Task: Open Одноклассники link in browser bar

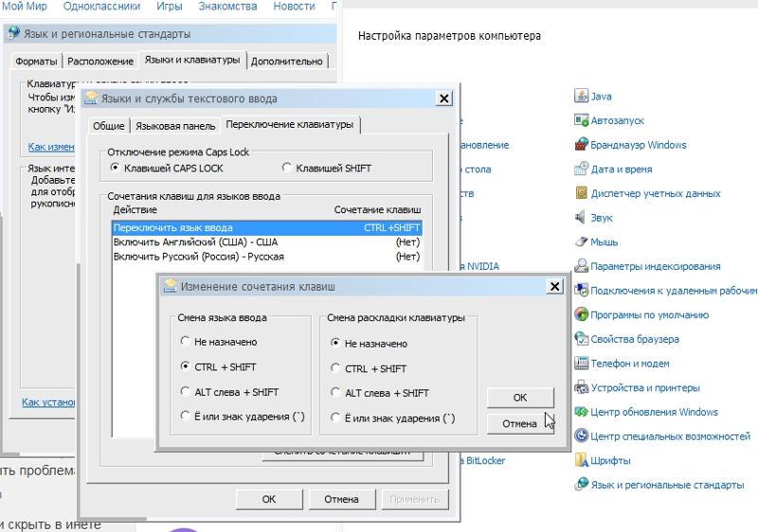Action: click(102, 7)
